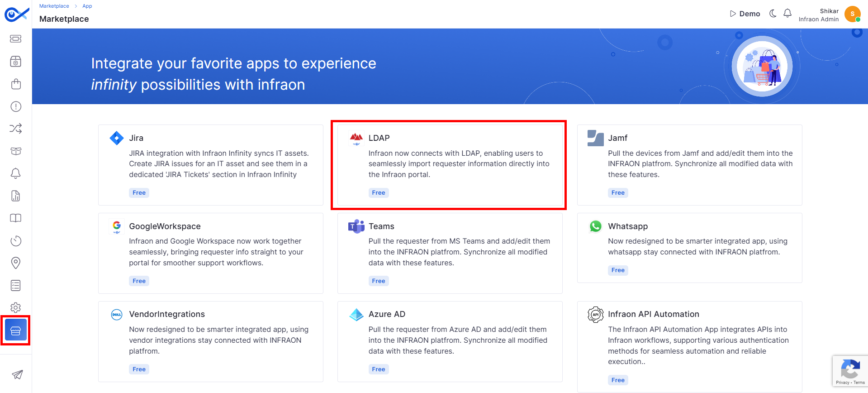Select the GoogleWorkspace logo icon
Viewport: 868px width, 393px height.
117,226
